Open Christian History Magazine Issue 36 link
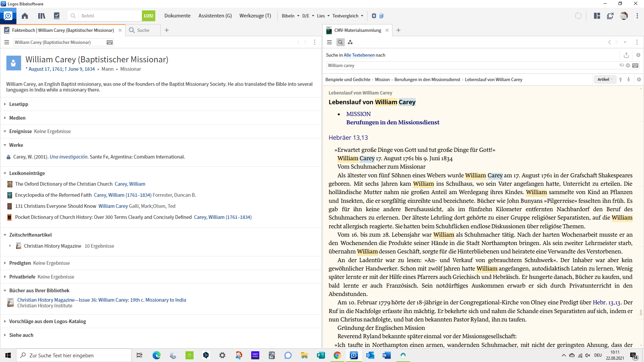The image size is (644, 362). (102, 300)
